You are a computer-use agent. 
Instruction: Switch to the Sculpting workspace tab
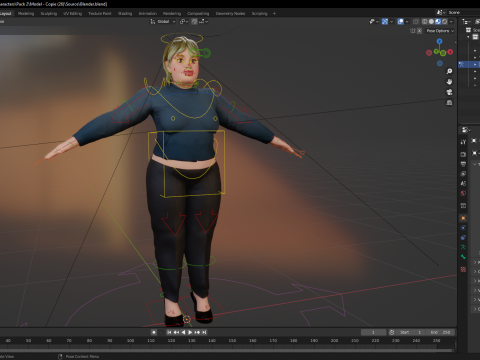click(49, 13)
